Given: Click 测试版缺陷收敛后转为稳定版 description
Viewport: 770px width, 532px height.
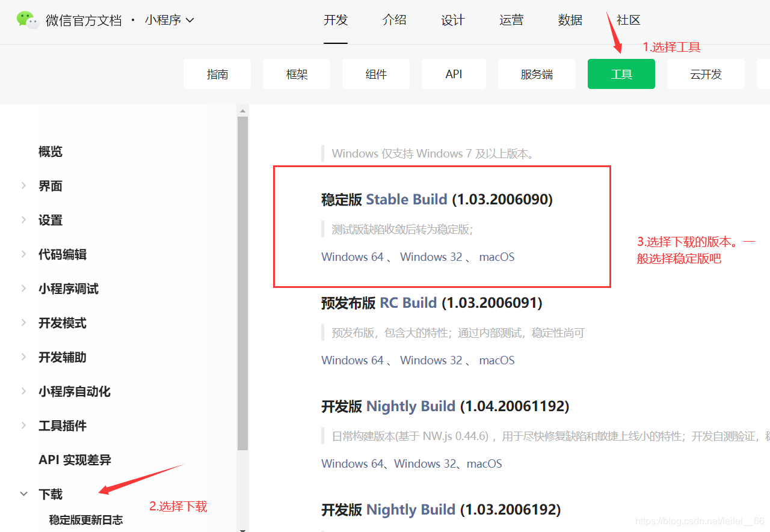Looking at the screenshot, I should pyautogui.click(x=402, y=229).
